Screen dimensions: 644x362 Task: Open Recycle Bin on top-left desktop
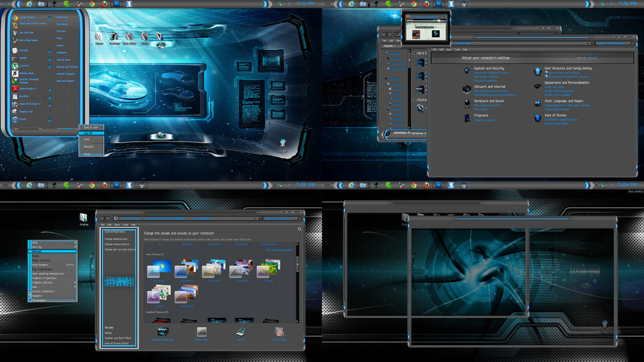click(x=283, y=144)
